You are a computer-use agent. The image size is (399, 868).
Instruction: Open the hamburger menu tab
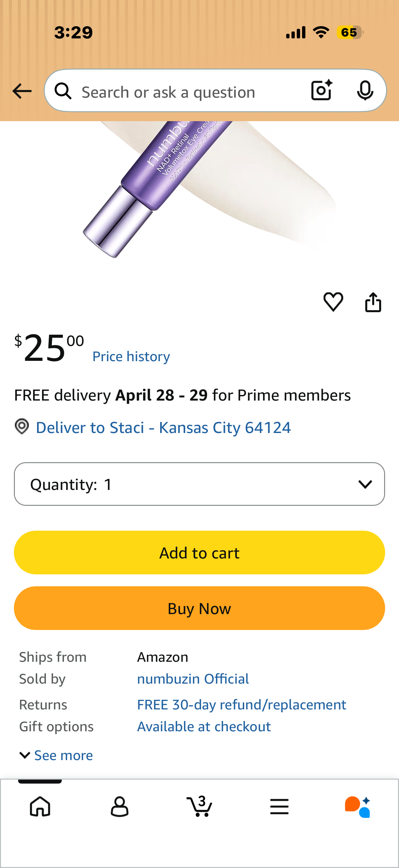pos(279,806)
